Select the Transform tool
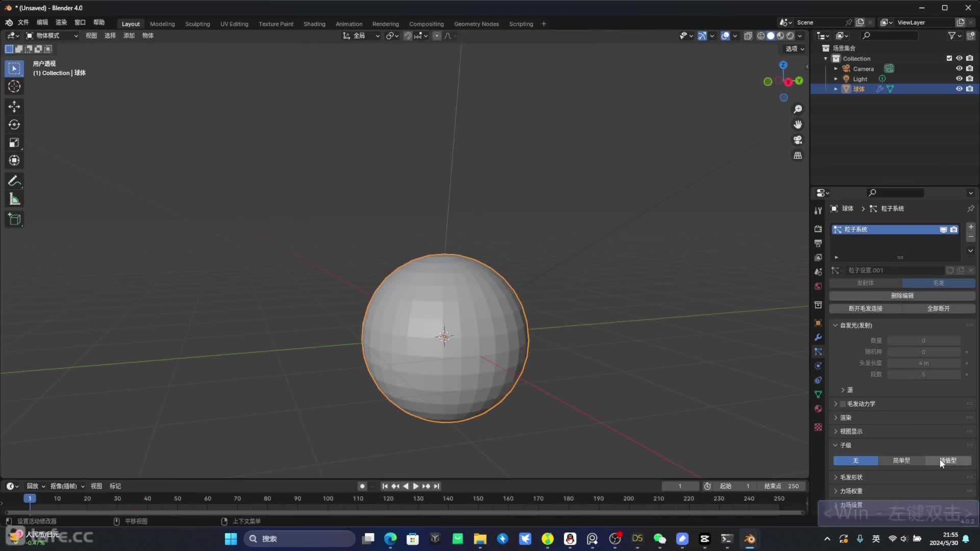980x551 pixels. (14, 160)
